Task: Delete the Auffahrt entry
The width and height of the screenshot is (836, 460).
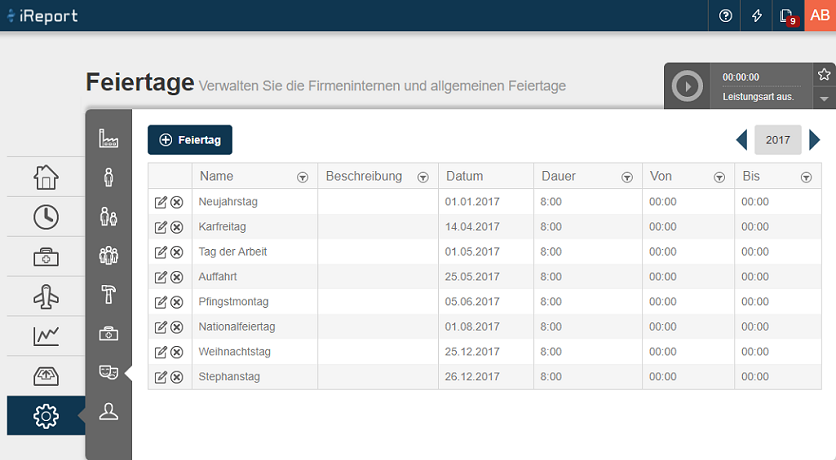Action: [177, 277]
